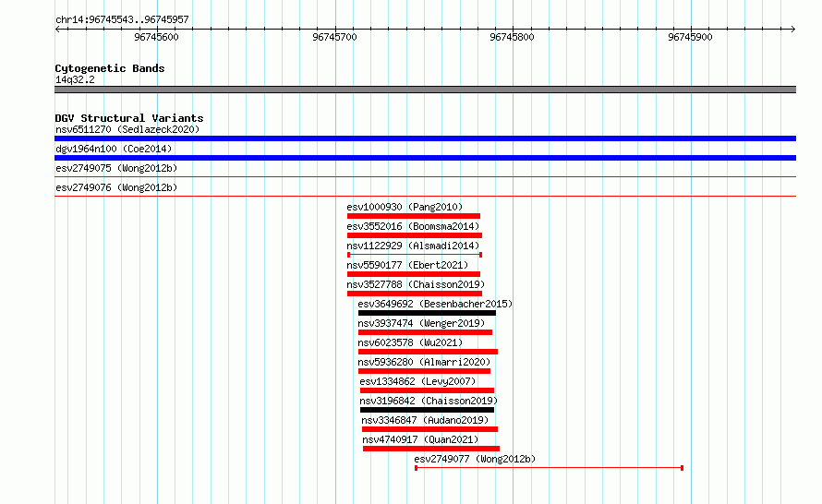Click nsv3937474 (Wenger2019) label
The image size is (822, 504).
click(x=421, y=323)
